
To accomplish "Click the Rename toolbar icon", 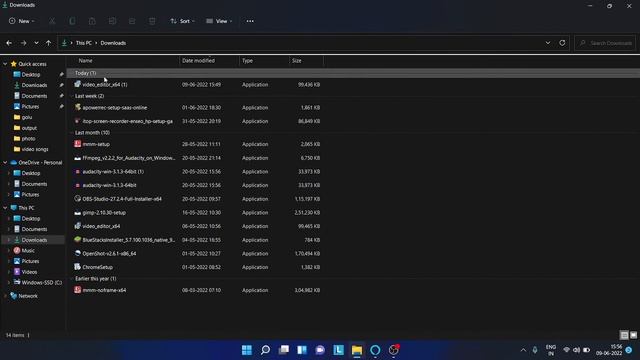I will click(x=112, y=21).
